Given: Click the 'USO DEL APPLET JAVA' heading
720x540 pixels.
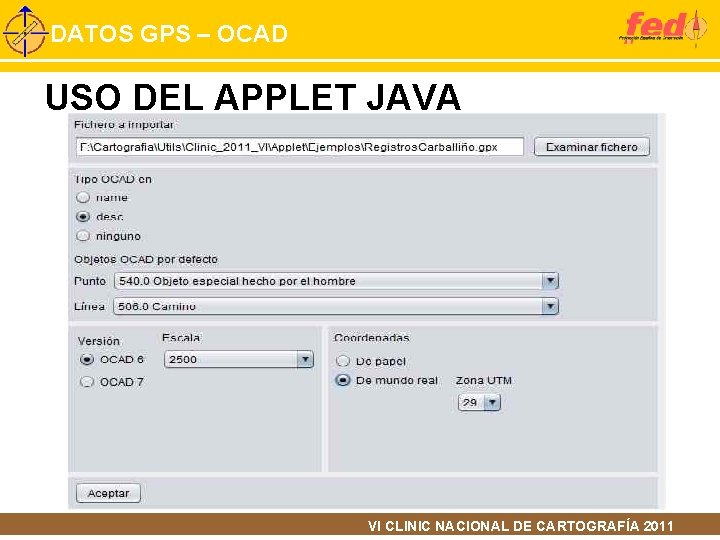Looking at the screenshot, I should [x=253, y=97].
